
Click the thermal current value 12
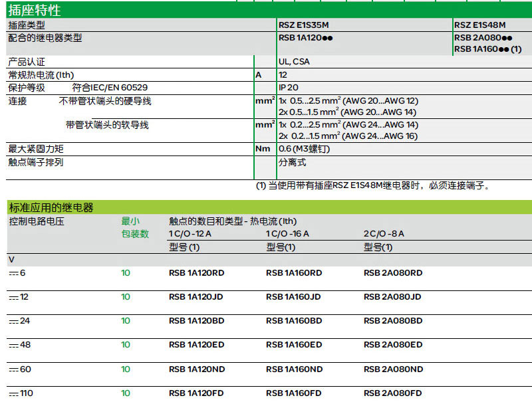pos(283,75)
